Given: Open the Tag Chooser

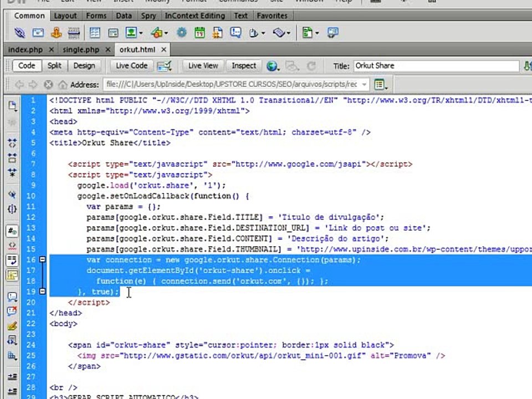Looking at the screenshot, I should (333, 33).
